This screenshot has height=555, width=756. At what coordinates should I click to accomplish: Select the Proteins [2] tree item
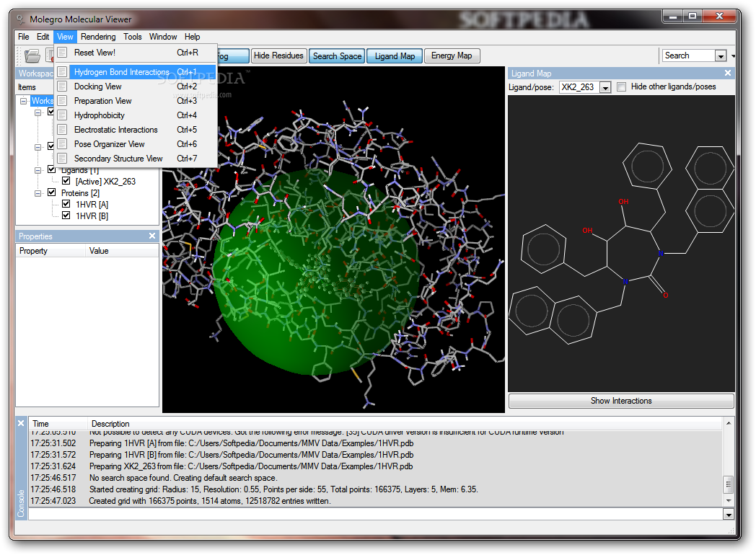point(81,193)
